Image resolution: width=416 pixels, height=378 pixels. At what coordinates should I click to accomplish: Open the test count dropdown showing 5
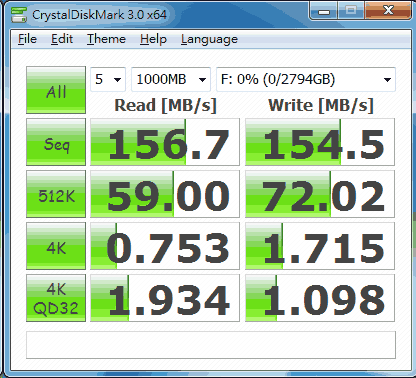[108, 79]
